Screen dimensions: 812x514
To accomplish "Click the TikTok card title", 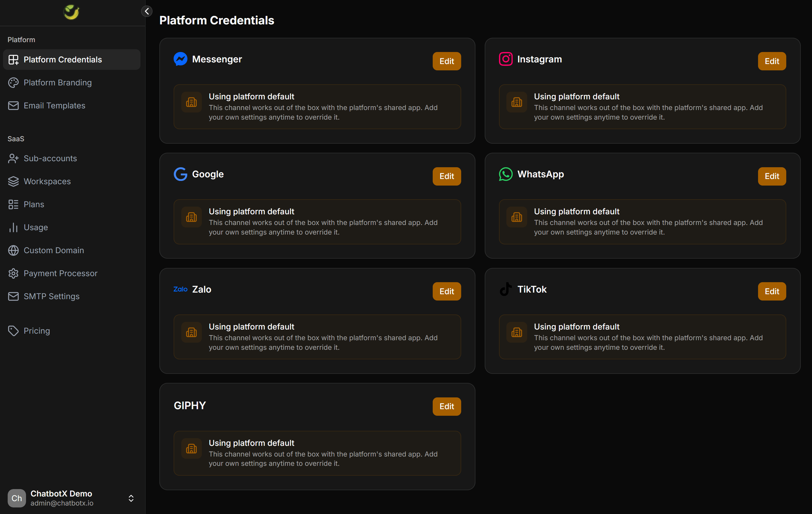I will point(532,289).
